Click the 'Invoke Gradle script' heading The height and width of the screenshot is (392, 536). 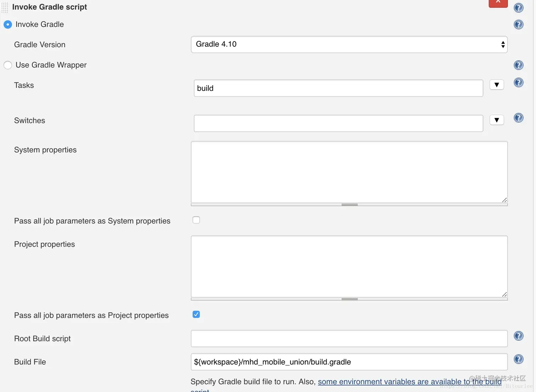pyautogui.click(x=50, y=7)
